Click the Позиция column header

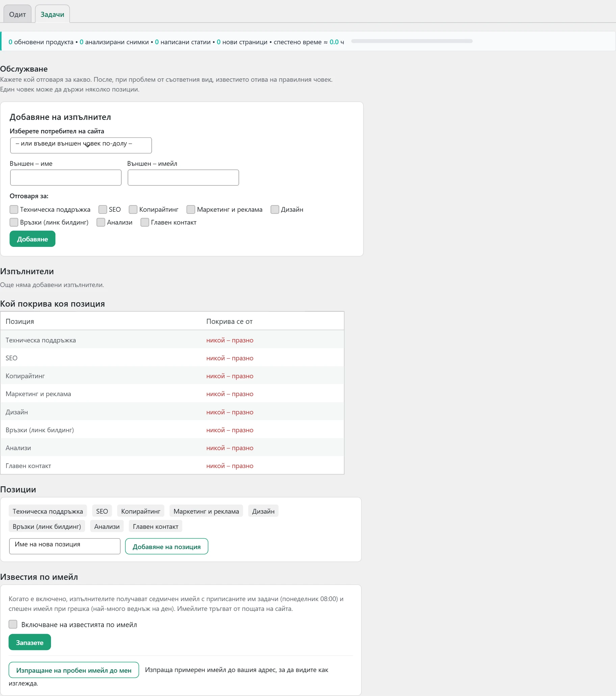pyautogui.click(x=20, y=321)
